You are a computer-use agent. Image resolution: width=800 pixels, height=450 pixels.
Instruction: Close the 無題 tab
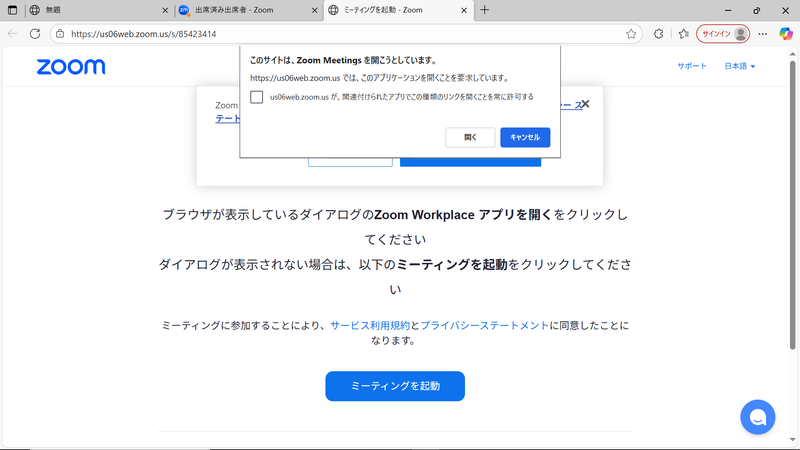click(x=165, y=10)
